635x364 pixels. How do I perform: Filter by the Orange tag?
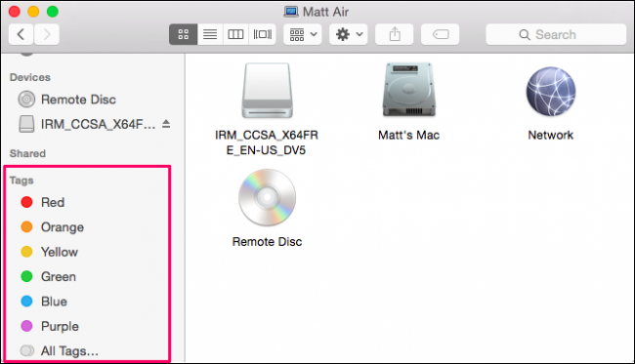click(x=63, y=227)
